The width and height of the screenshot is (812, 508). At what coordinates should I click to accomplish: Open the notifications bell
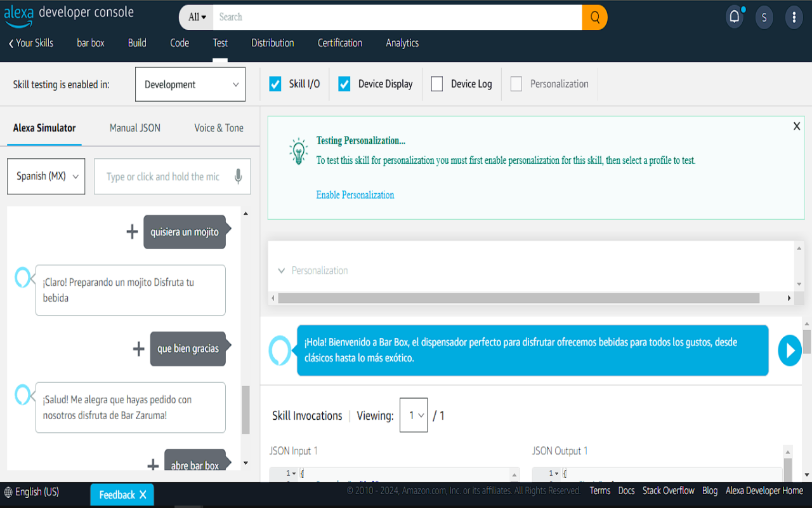coord(735,17)
